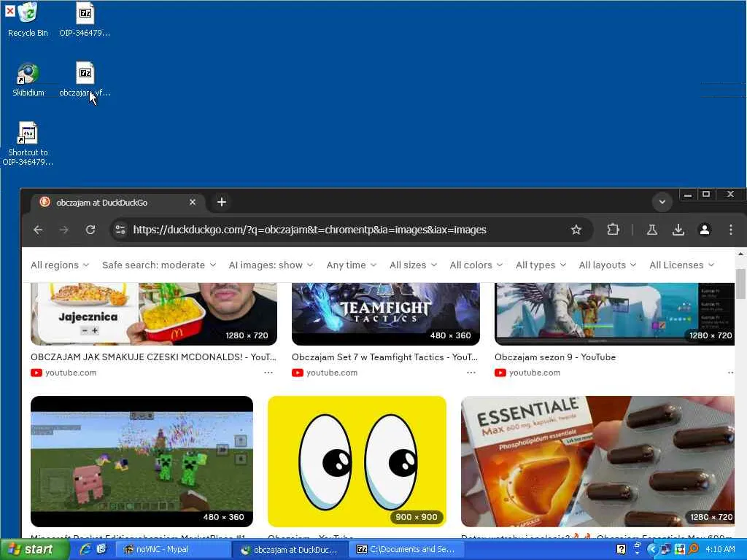Open the Chrome Labs flask icon

tap(651, 230)
